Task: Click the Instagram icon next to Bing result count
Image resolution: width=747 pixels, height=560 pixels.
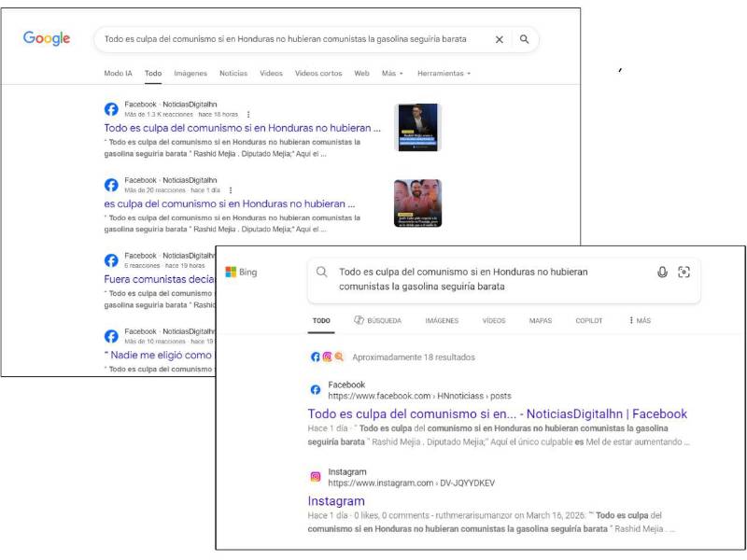Action: coord(329,356)
